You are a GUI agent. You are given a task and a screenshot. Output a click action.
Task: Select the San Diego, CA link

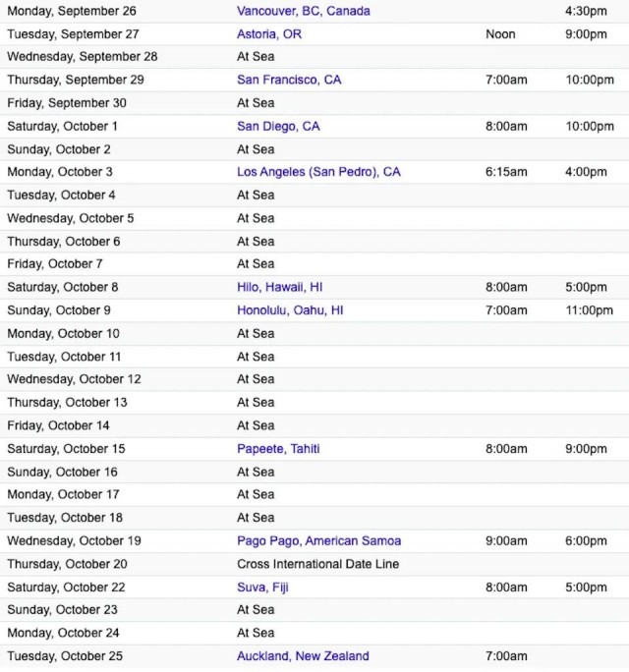coord(278,126)
